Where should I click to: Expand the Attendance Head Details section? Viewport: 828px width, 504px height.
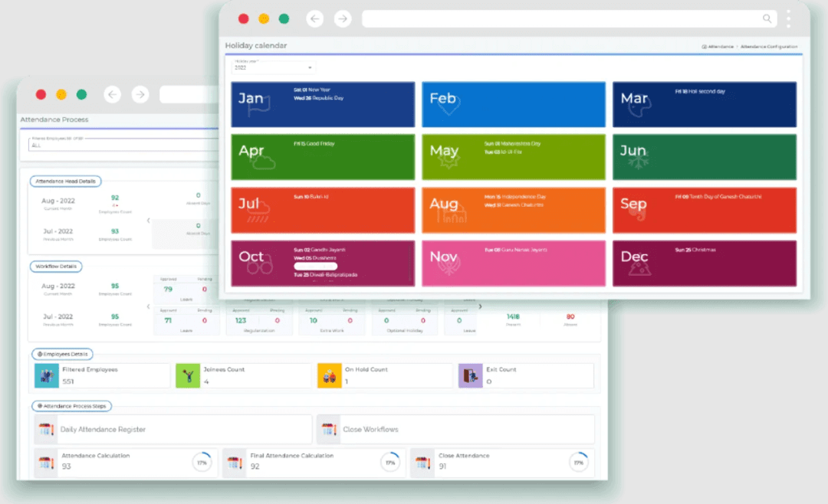64,181
